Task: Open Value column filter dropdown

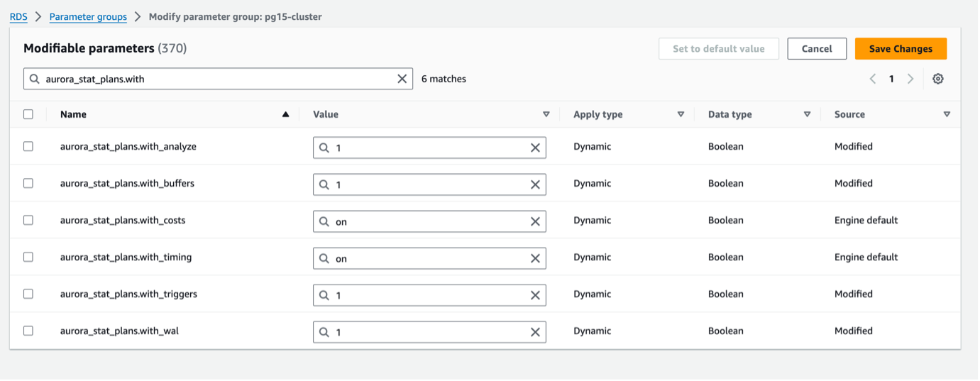Action: click(x=546, y=114)
